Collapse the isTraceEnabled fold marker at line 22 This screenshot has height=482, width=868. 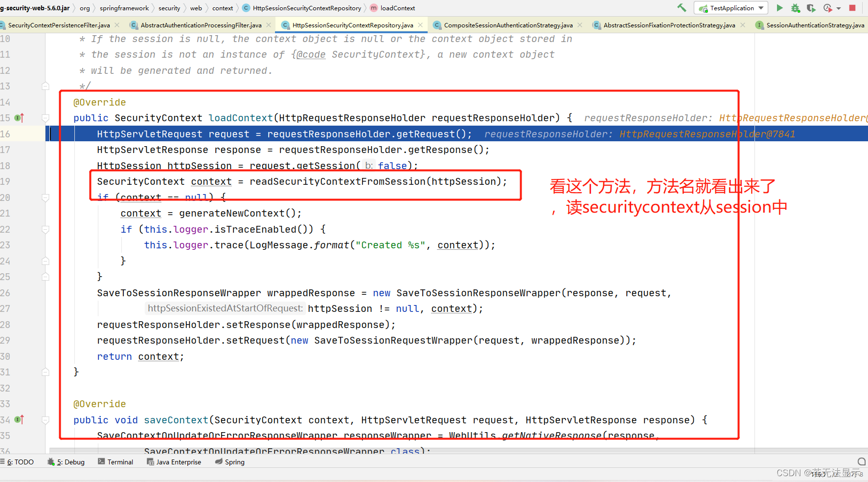[x=46, y=229]
